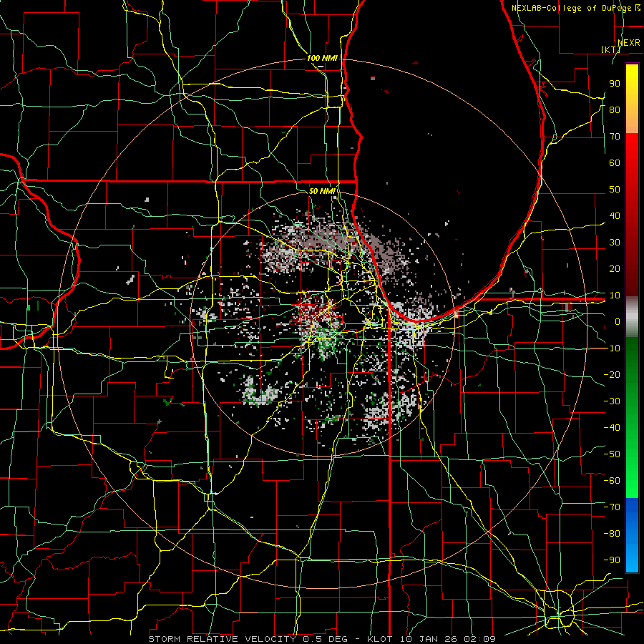The width and height of the screenshot is (644, 644).
Task: Click the "NEXLAB-College of DuPage" header text
Action: click(x=572, y=8)
